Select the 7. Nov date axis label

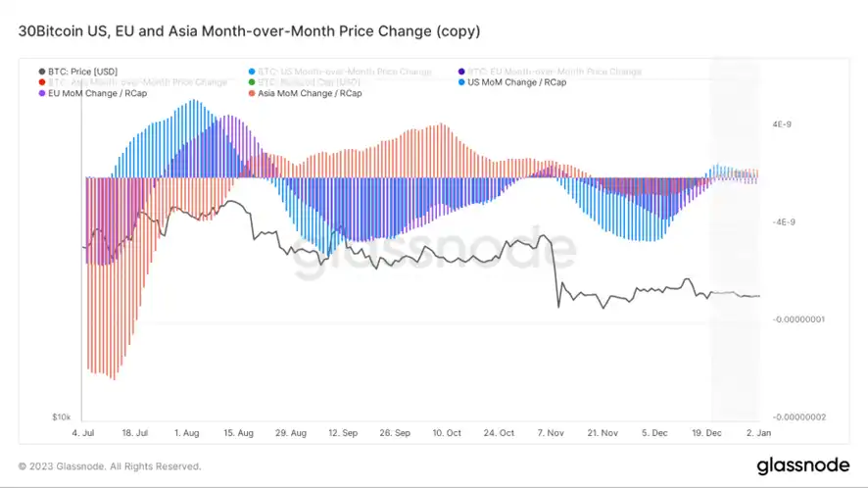click(551, 432)
